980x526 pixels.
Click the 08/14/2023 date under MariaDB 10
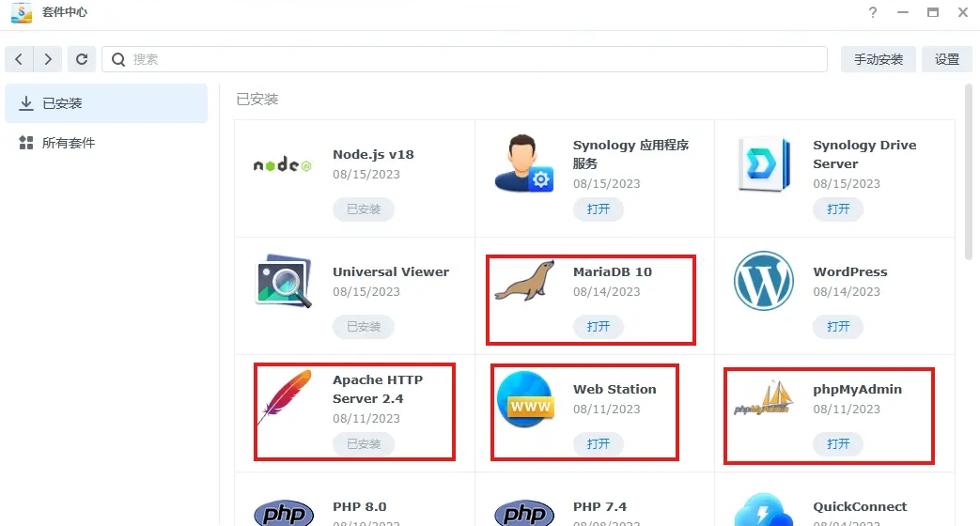tap(606, 292)
